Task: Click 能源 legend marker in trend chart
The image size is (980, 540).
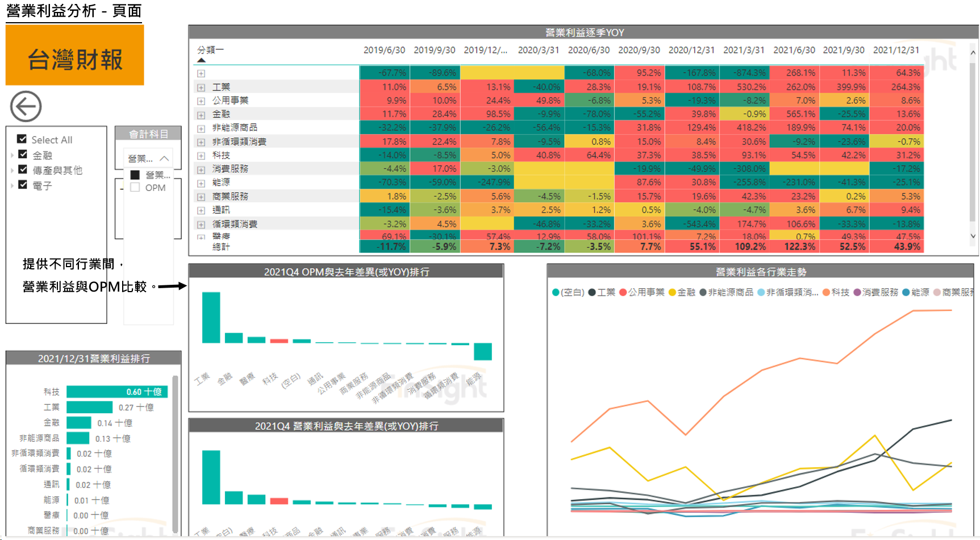Action: pyautogui.click(x=906, y=292)
